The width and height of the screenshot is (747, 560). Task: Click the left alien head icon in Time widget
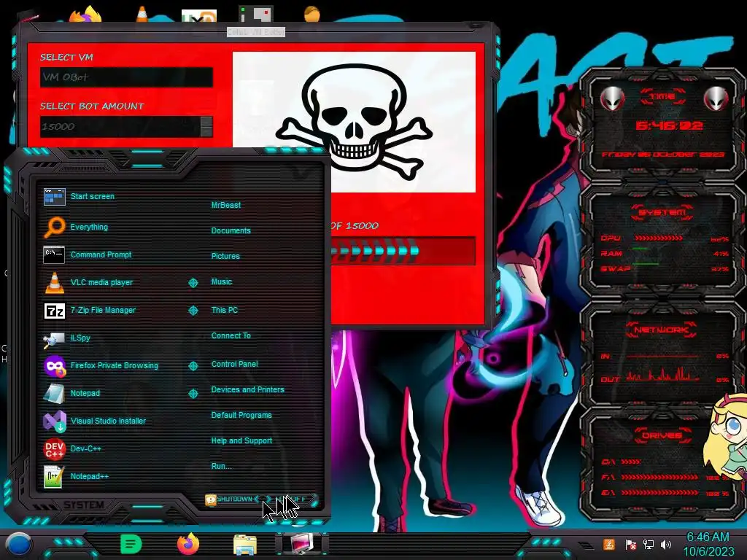click(612, 98)
